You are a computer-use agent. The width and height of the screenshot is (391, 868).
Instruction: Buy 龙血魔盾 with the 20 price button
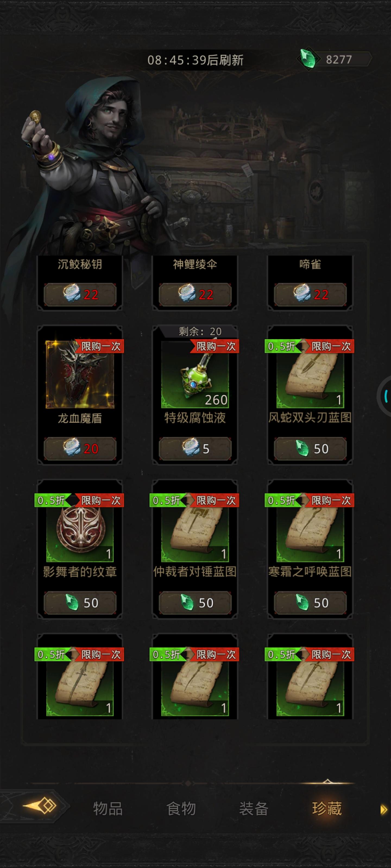click(x=80, y=449)
